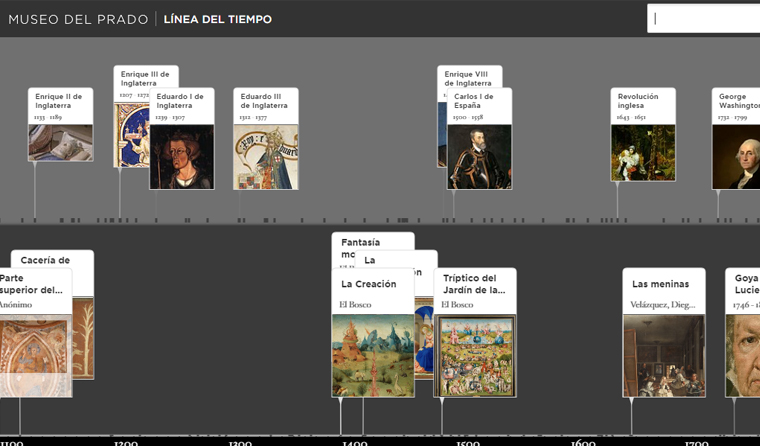Select the Eduardo III de Inglaterra image

coord(266,157)
